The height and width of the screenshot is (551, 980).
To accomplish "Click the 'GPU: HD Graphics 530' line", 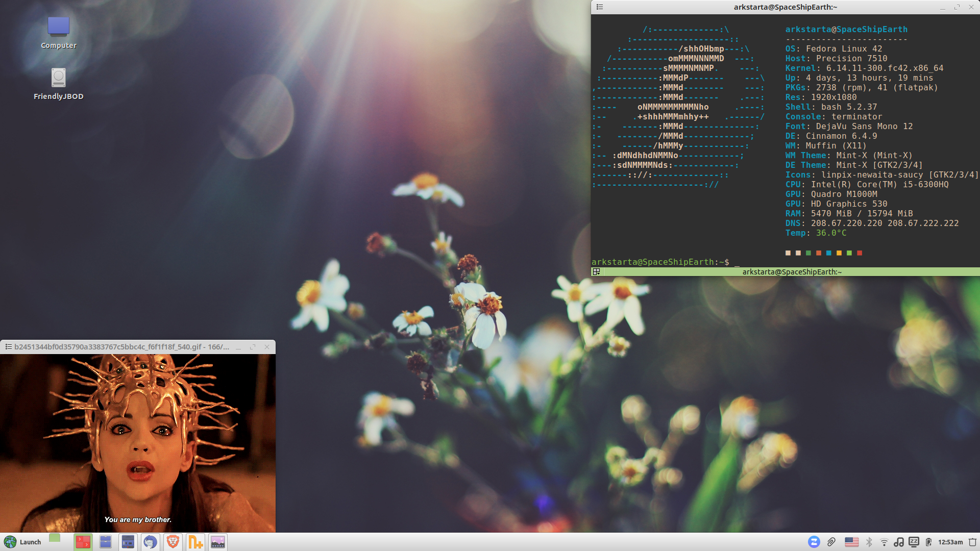I will (x=836, y=204).
